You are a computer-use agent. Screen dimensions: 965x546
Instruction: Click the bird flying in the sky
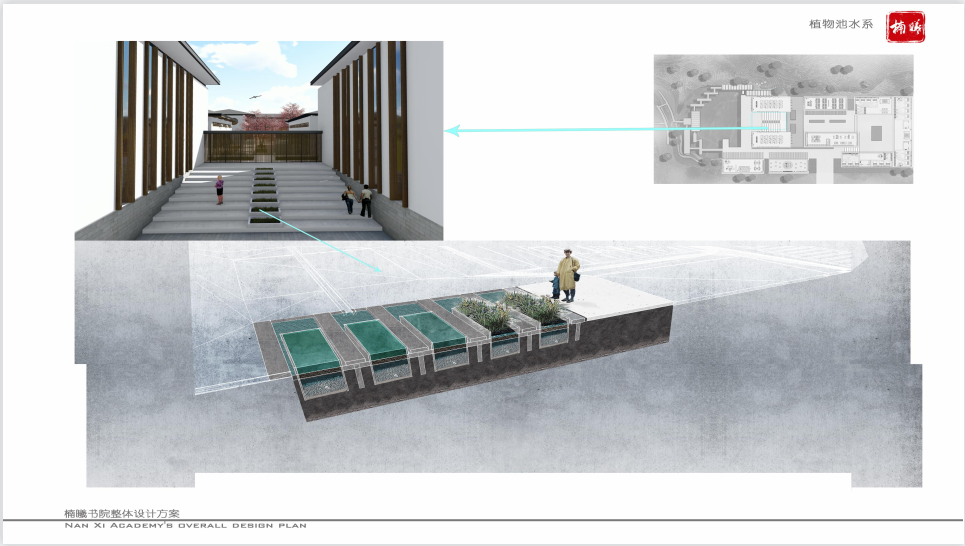(x=255, y=97)
